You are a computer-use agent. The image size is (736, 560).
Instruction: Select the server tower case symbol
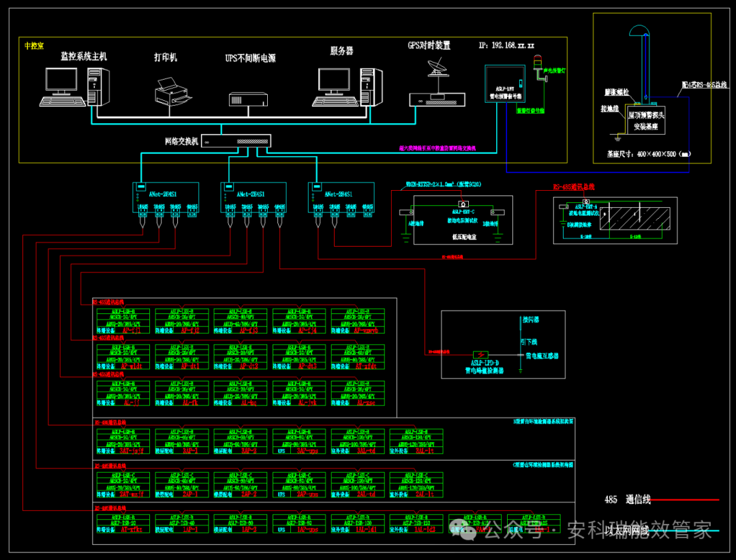[x=371, y=87]
